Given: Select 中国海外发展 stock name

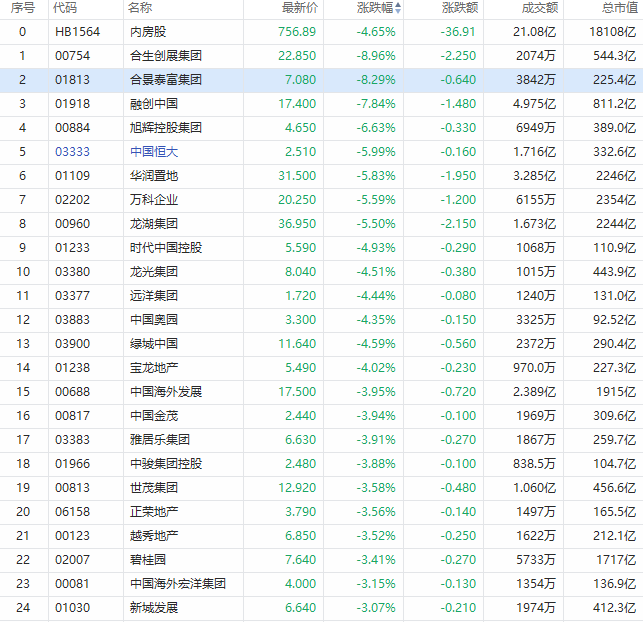Looking at the screenshot, I should pos(166,392).
